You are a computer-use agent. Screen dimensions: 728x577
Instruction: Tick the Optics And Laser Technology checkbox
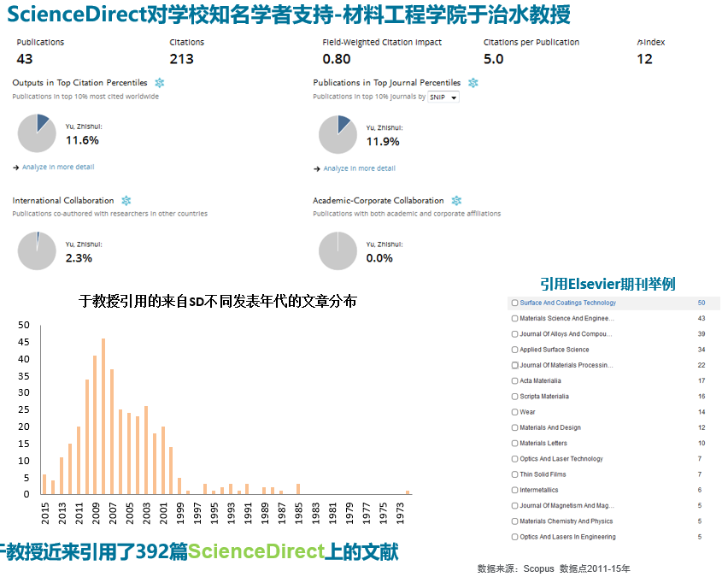[514, 459]
